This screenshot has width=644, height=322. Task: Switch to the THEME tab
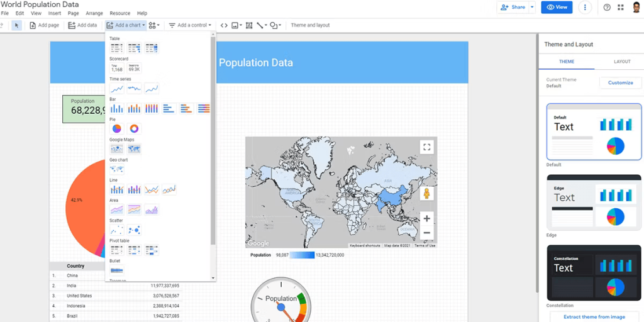pyautogui.click(x=567, y=62)
